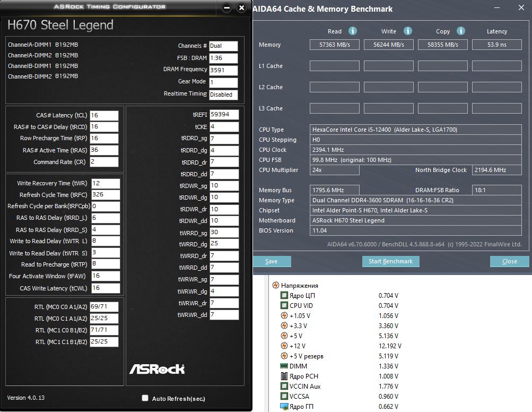Click the Channels # Dual field
The image size is (532, 412).
tap(223, 46)
